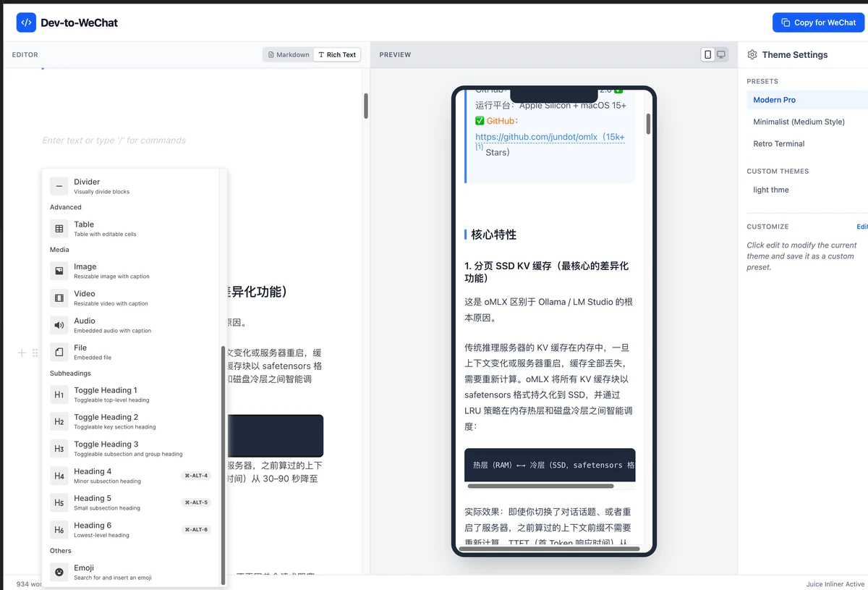The height and width of the screenshot is (590, 868).
Task: Click the word count in status bar
Action: 29,584
